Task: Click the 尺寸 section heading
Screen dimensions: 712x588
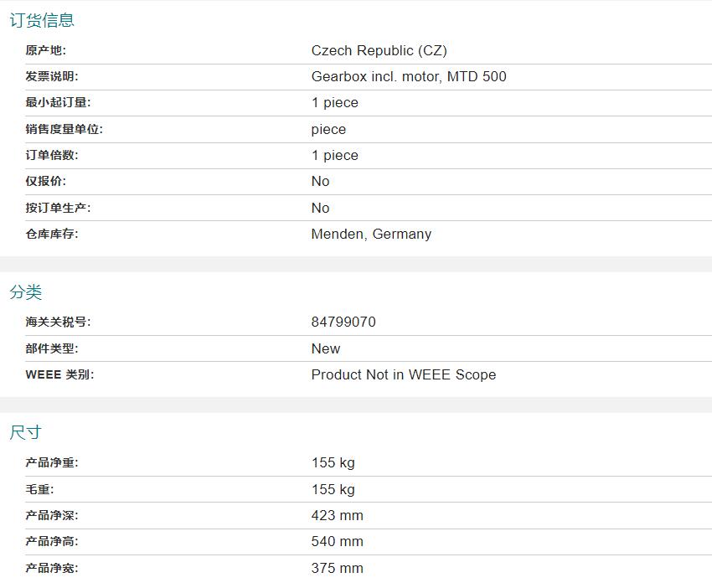Action: click(26, 433)
